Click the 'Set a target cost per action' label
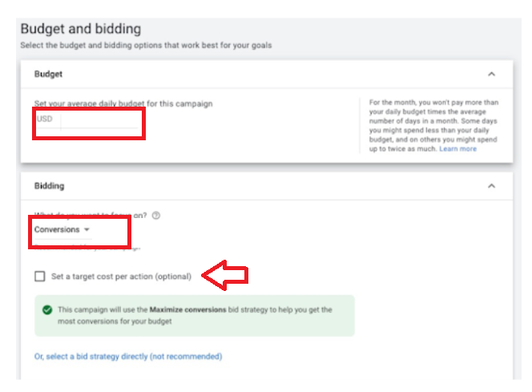The image size is (532, 392). (x=122, y=277)
